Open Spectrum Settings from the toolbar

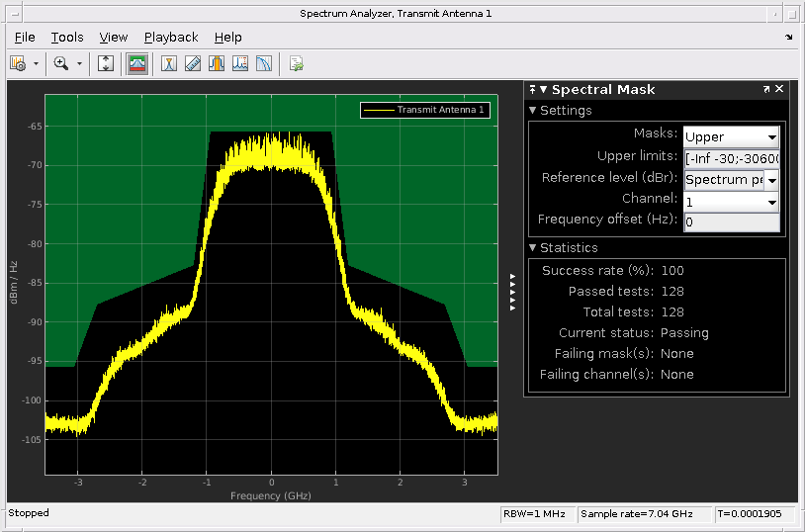(x=18, y=63)
